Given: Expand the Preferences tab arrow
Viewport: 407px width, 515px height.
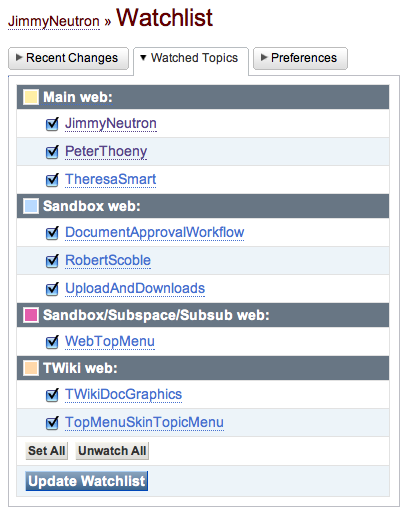Looking at the screenshot, I should tap(264, 58).
